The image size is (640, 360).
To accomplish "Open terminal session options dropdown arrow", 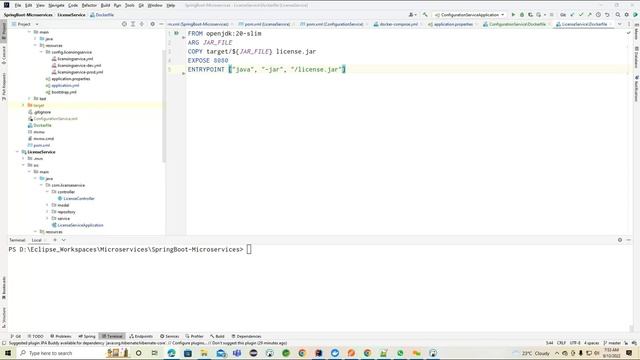I will tap(64, 240).
